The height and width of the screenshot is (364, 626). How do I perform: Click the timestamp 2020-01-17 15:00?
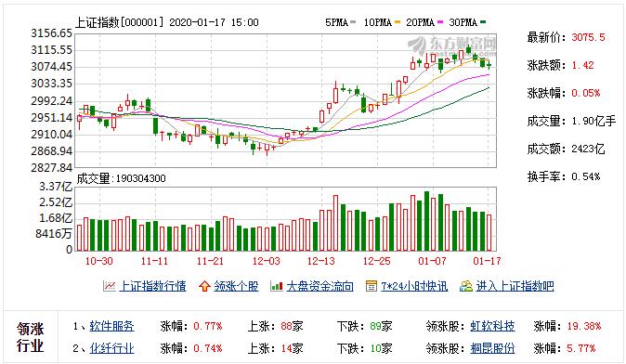[214, 22]
